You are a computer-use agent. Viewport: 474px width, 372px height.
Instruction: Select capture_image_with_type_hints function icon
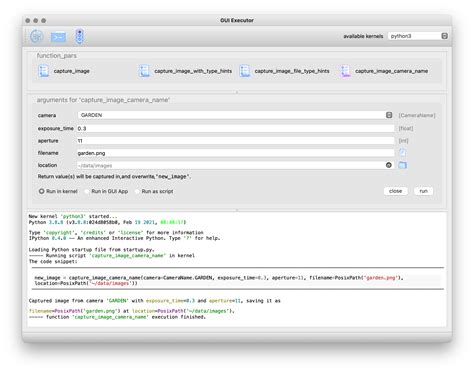[144, 71]
